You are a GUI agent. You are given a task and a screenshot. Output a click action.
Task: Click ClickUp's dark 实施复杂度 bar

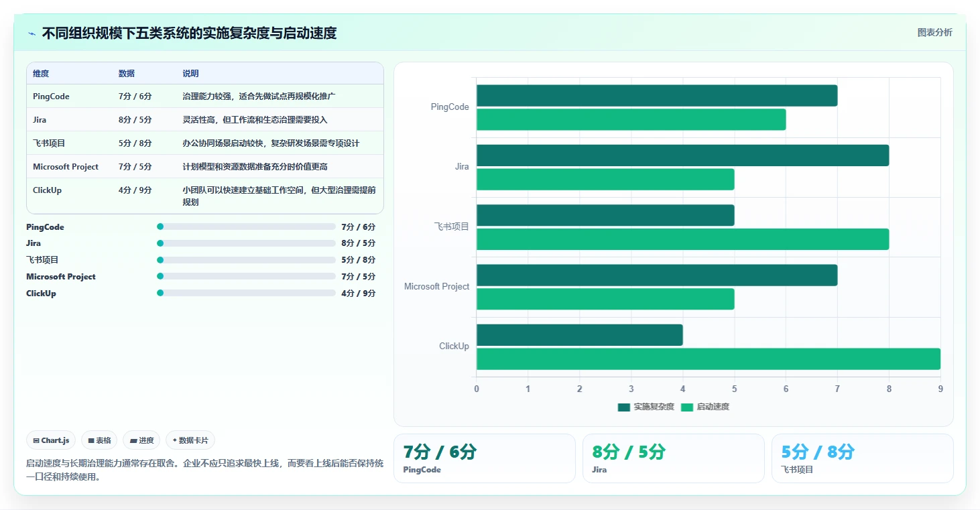click(580, 335)
